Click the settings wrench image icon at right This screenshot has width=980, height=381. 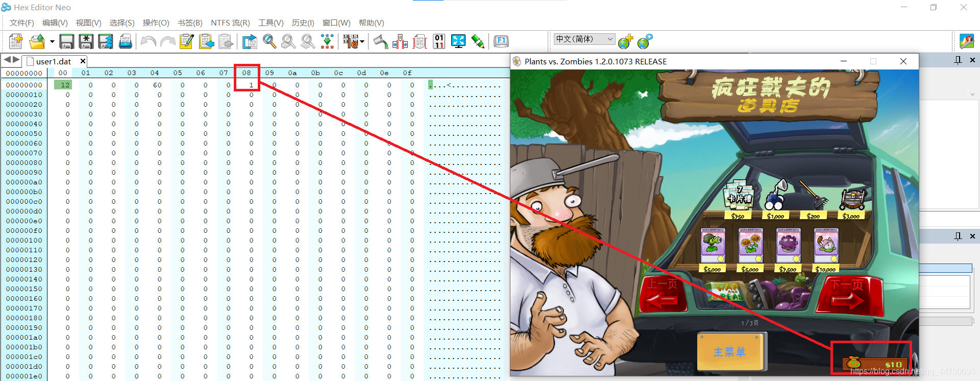pos(967,41)
